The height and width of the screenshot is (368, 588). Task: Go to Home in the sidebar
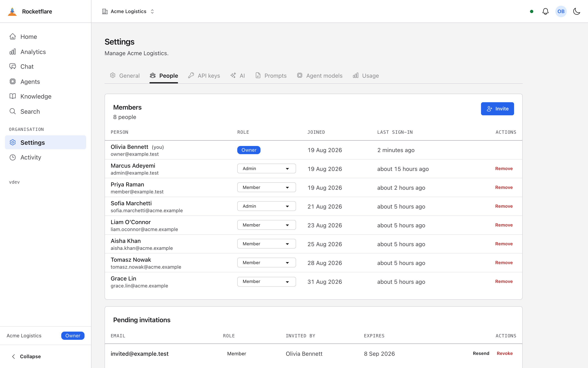[46, 37]
